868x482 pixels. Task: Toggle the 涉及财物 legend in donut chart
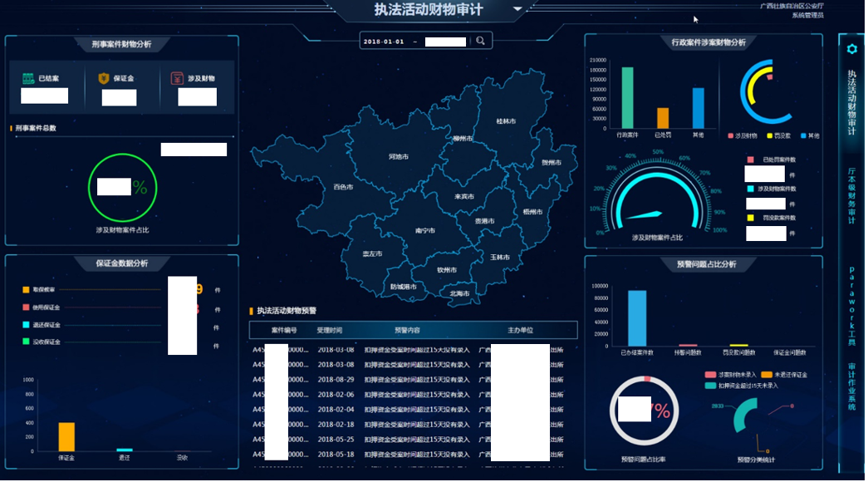[x=743, y=135]
